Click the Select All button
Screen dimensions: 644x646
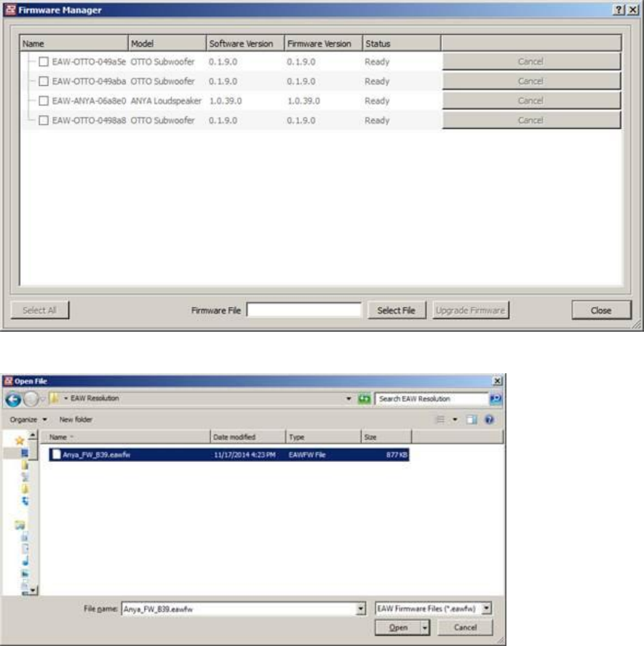click(x=39, y=310)
